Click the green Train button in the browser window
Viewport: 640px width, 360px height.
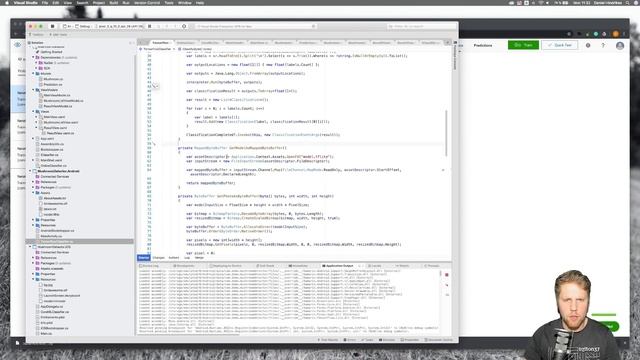click(523, 45)
